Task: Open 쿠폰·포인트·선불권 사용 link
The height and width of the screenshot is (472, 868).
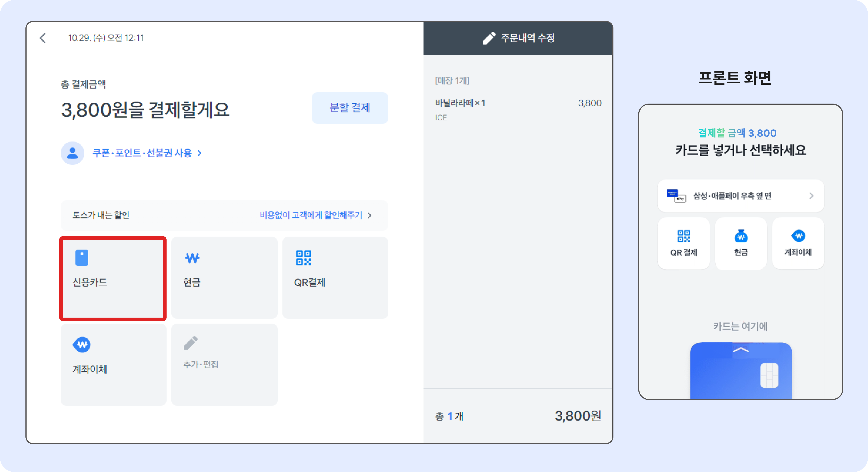Action: pyautogui.click(x=142, y=153)
